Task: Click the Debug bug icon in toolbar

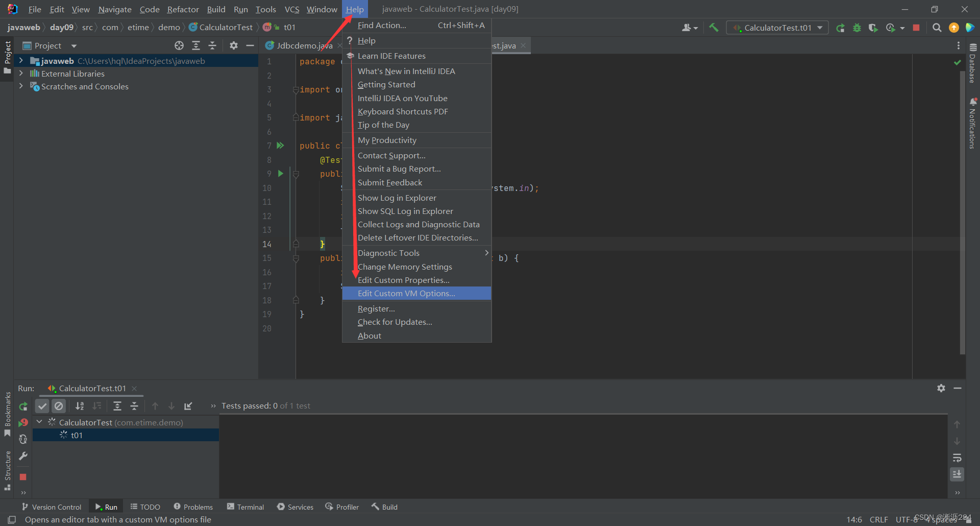Action: 857,28
